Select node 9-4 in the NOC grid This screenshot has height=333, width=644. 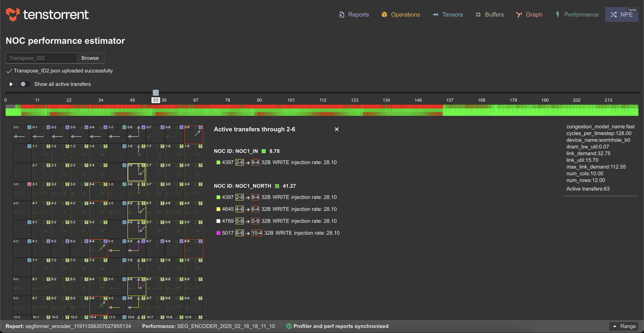tap(99, 306)
